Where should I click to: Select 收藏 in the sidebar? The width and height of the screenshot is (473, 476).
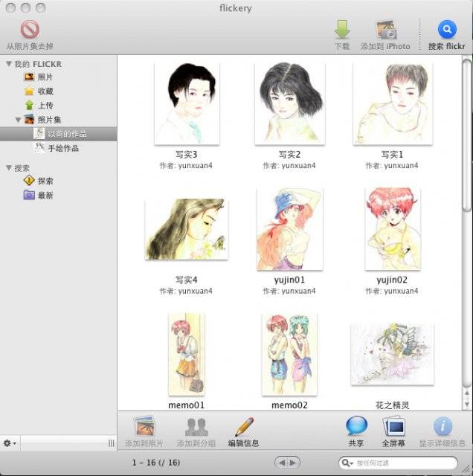tap(45, 91)
